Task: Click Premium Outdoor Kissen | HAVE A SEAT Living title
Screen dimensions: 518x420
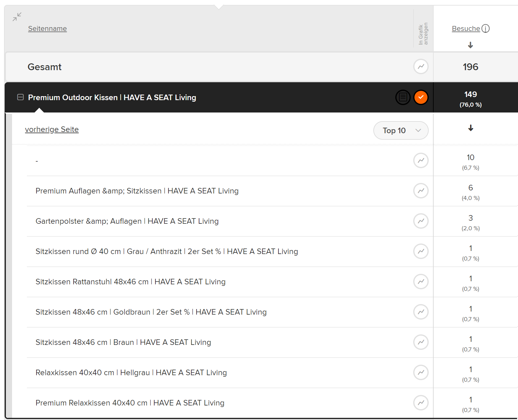Action: [112, 97]
